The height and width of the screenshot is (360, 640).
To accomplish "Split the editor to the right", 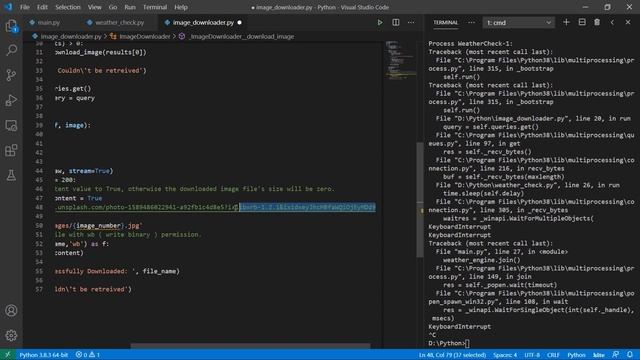I will click(x=396, y=22).
